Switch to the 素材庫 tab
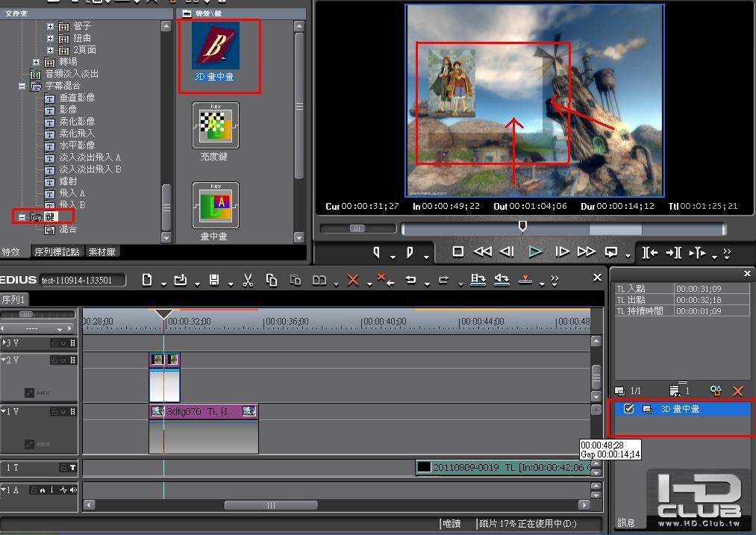 (x=101, y=251)
